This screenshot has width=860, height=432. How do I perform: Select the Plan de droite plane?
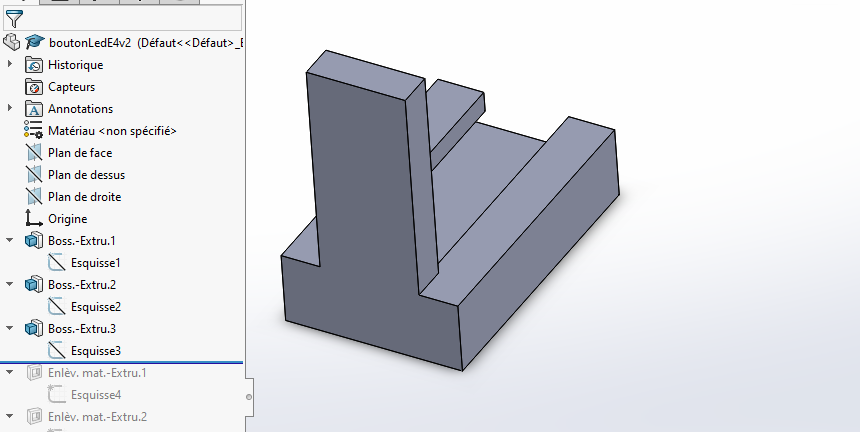click(84, 197)
